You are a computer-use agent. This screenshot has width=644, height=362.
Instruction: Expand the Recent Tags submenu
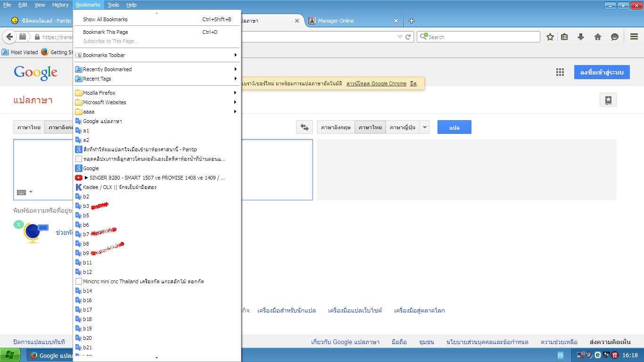(x=157, y=79)
